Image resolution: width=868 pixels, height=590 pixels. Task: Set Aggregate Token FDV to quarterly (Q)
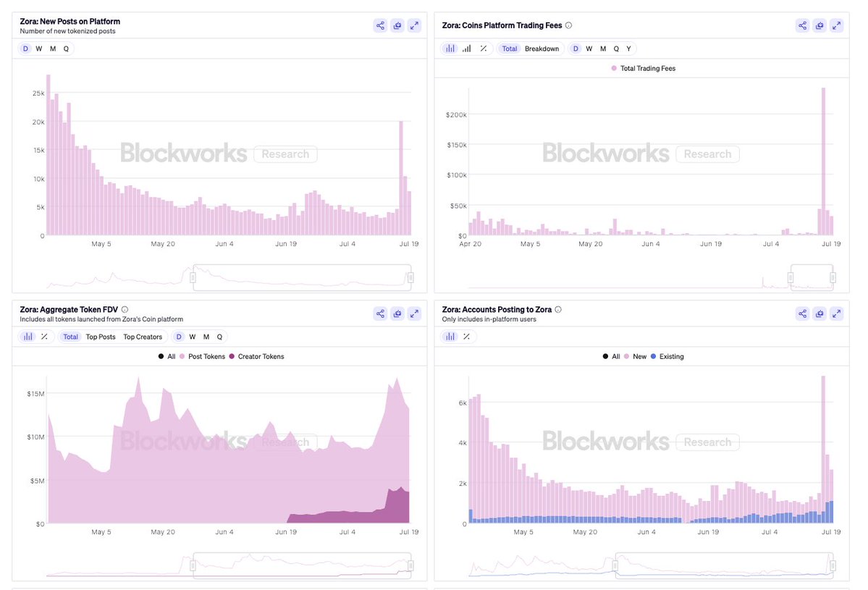coord(219,337)
